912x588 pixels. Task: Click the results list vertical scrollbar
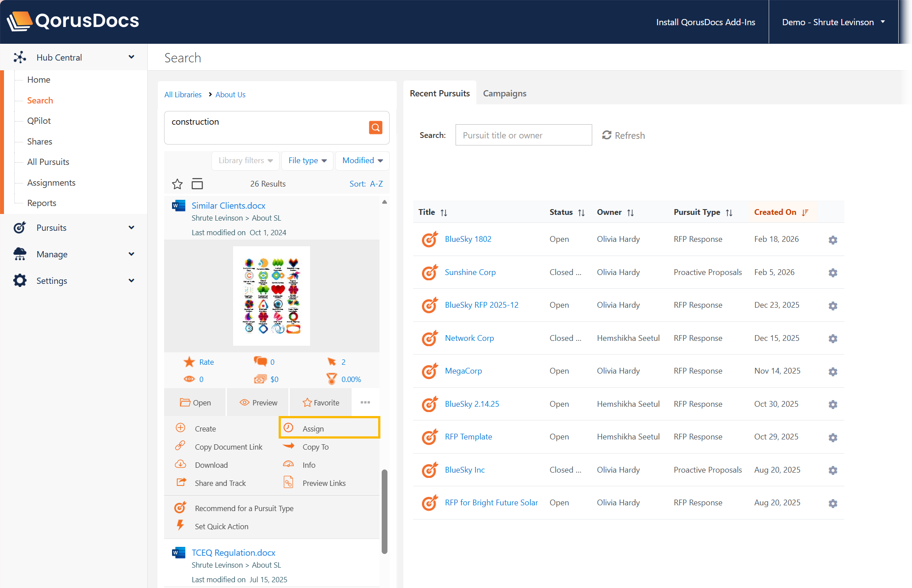click(x=384, y=511)
